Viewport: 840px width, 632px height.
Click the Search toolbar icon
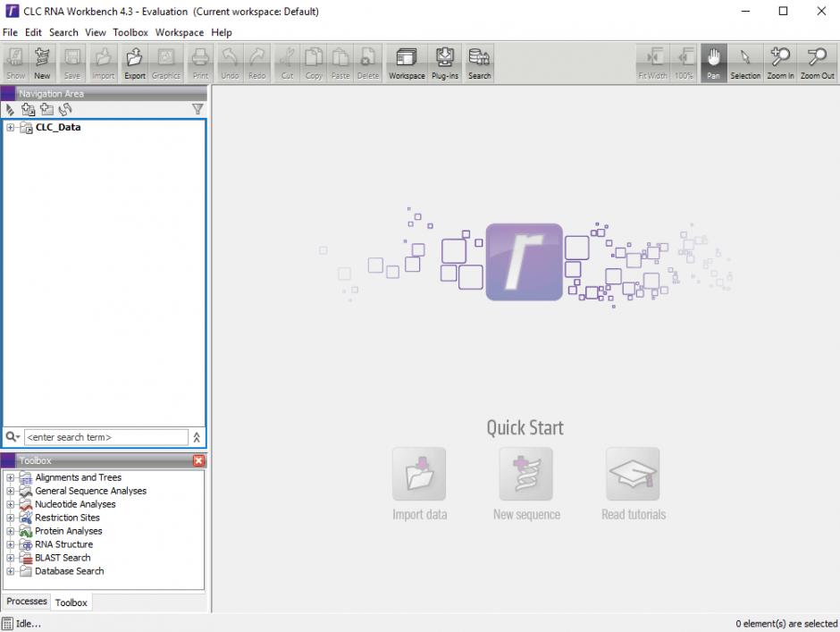pos(479,63)
